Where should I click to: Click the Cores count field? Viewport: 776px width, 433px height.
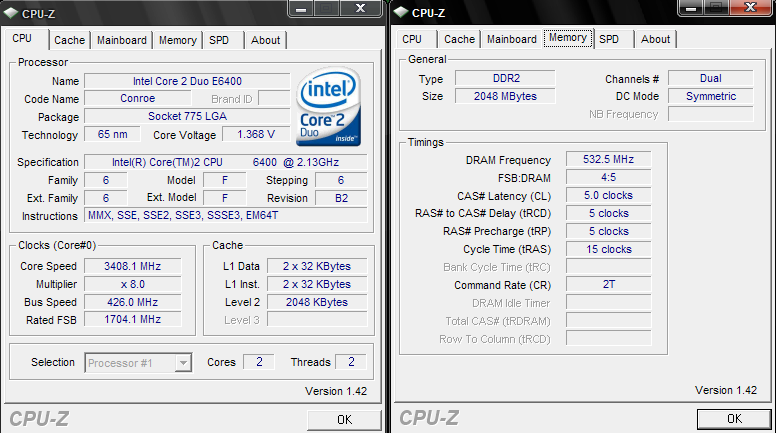tap(259, 362)
